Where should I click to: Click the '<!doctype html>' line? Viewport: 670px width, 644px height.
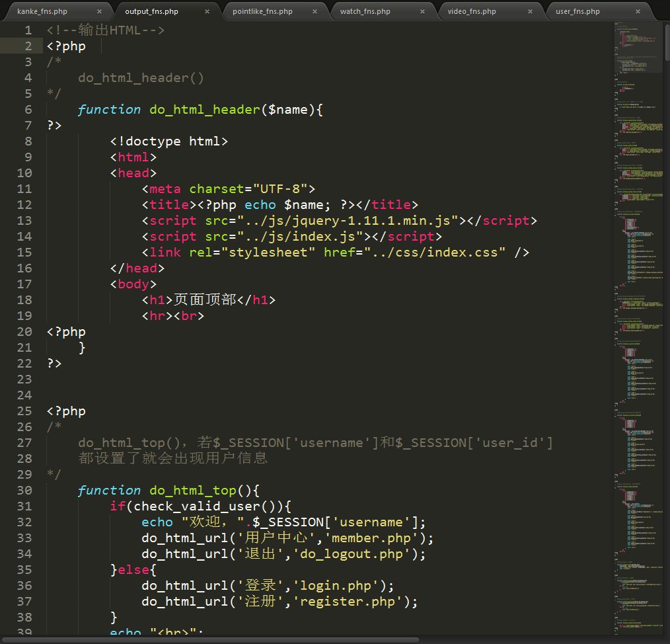[x=169, y=141]
